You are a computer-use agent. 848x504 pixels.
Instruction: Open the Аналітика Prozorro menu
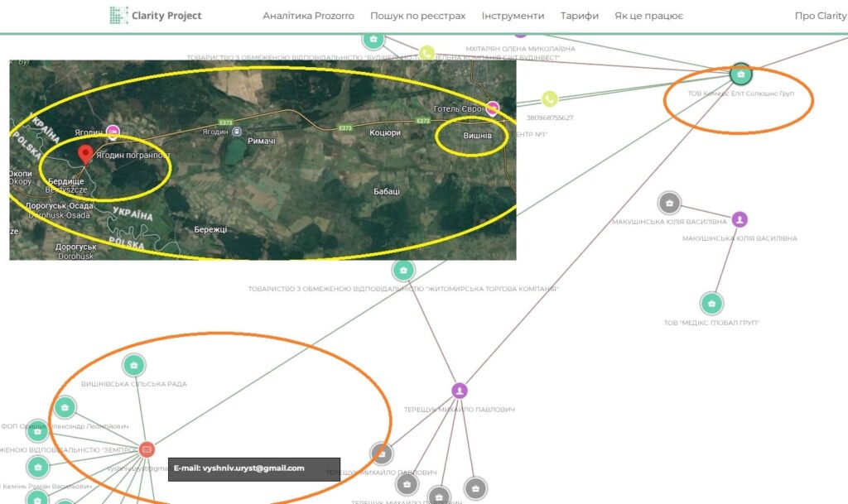(x=308, y=16)
